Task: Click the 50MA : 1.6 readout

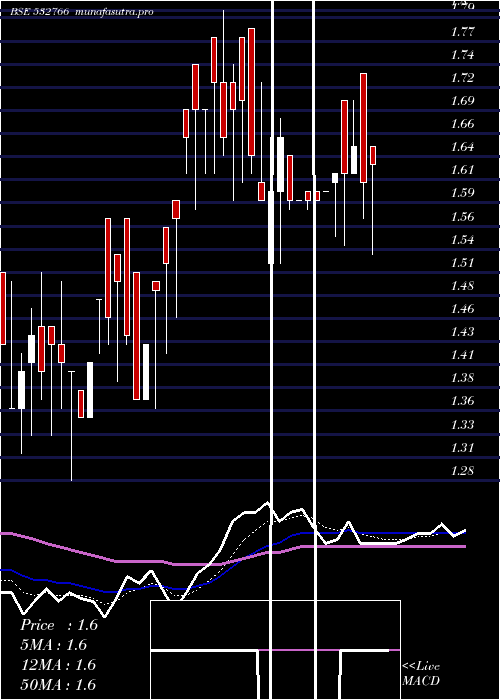Action: tap(59, 684)
